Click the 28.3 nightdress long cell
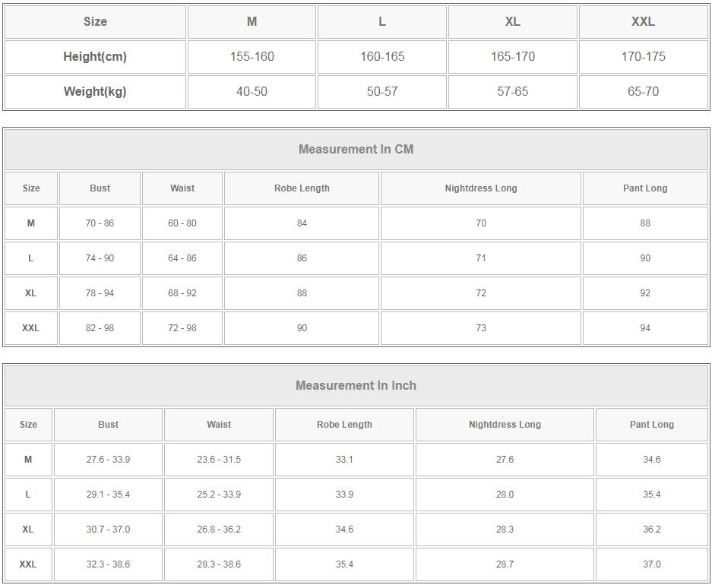 [x=505, y=530]
